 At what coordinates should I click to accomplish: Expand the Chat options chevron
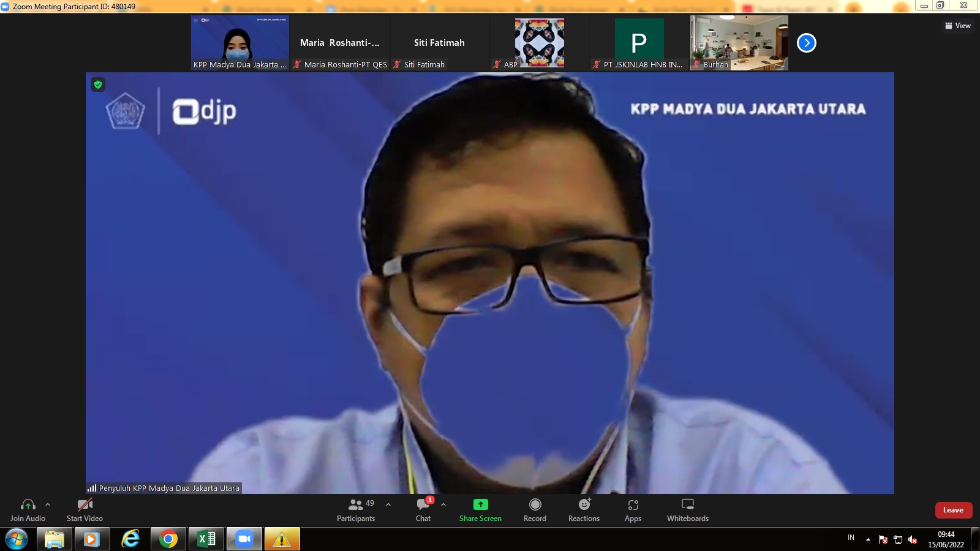click(x=443, y=504)
